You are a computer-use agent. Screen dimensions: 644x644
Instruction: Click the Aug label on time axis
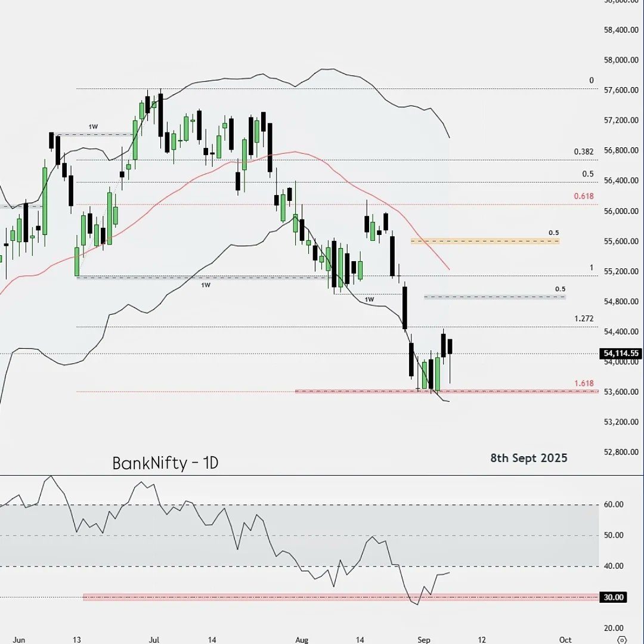[x=302, y=640]
